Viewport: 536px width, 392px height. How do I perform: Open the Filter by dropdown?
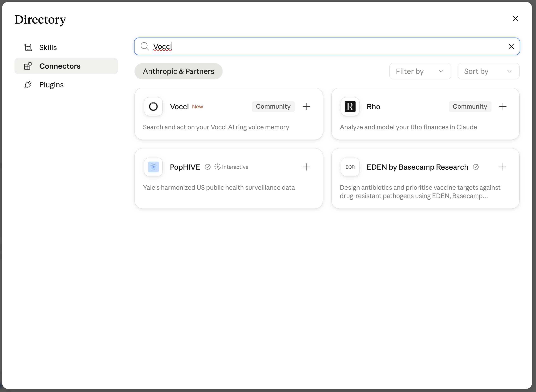pos(420,71)
